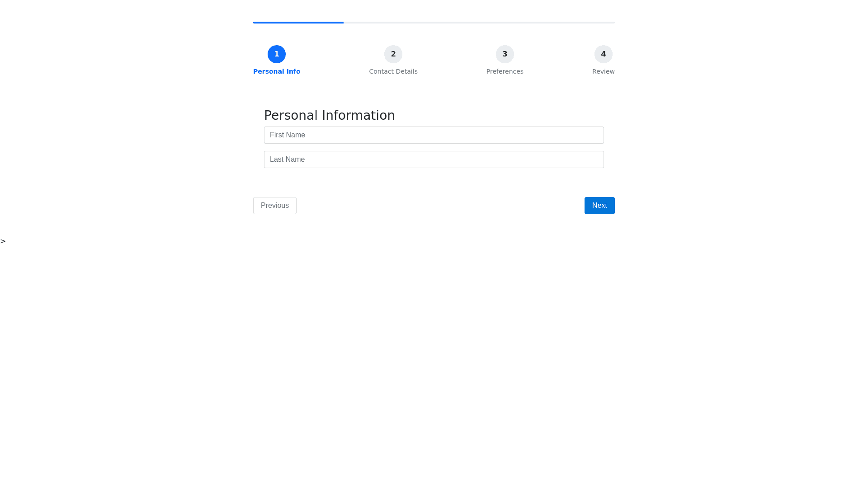Switch to the Preferences step label
Viewport: 868px width, 488px height.
pos(505,71)
